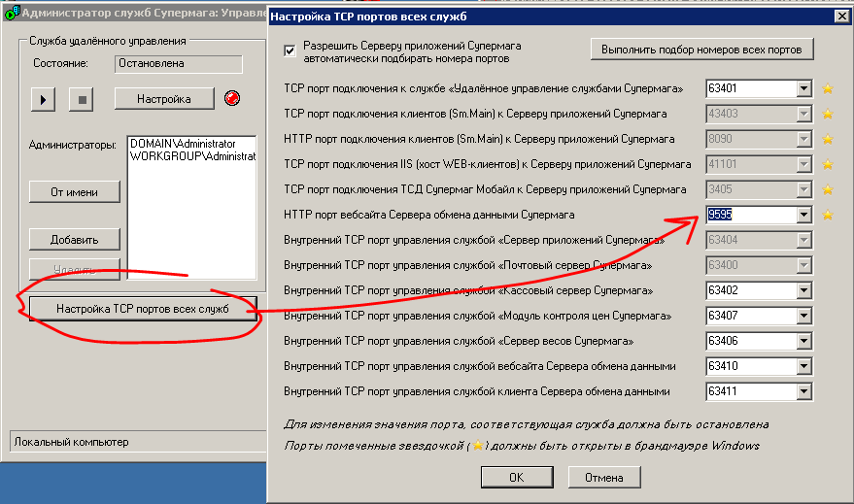Image resolution: width=854 pixels, height=504 pixels.
Task: Open dropdown arrow for HTTP port 8090
Action: click(x=803, y=139)
